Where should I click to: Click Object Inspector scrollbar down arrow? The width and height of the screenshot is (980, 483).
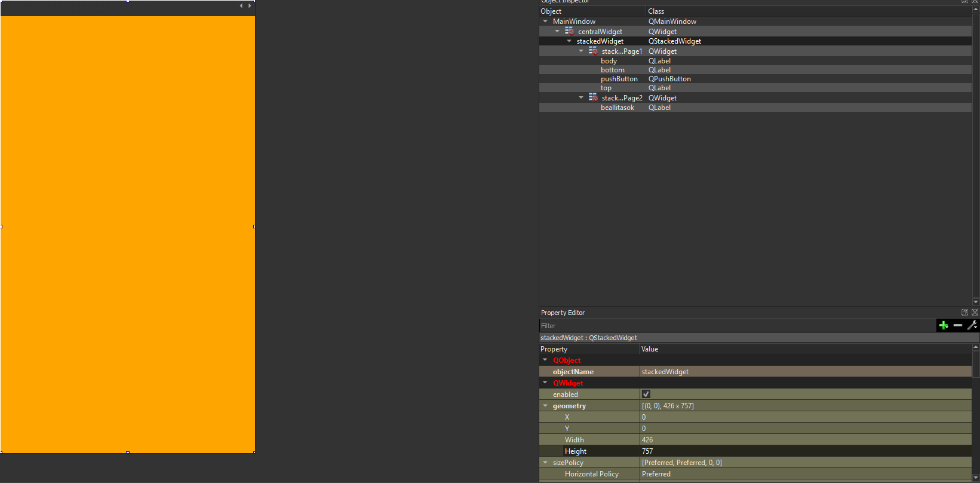click(x=976, y=302)
